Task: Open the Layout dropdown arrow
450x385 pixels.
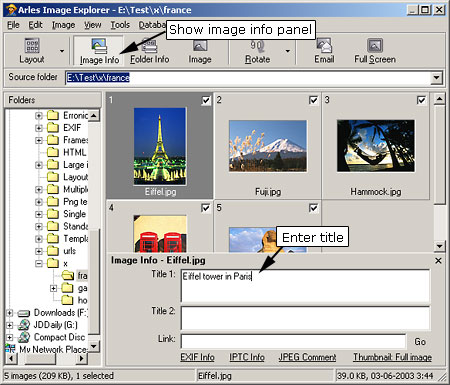Action: (x=62, y=51)
